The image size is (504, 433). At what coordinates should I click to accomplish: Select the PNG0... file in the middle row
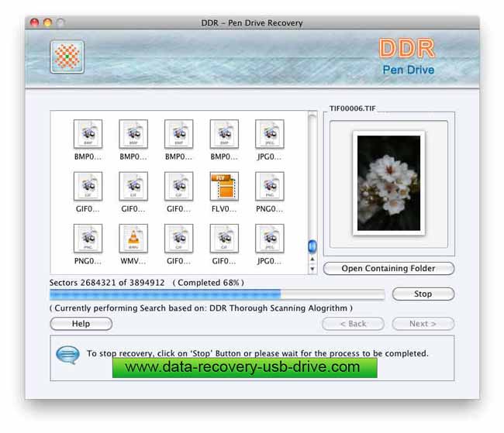[269, 187]
